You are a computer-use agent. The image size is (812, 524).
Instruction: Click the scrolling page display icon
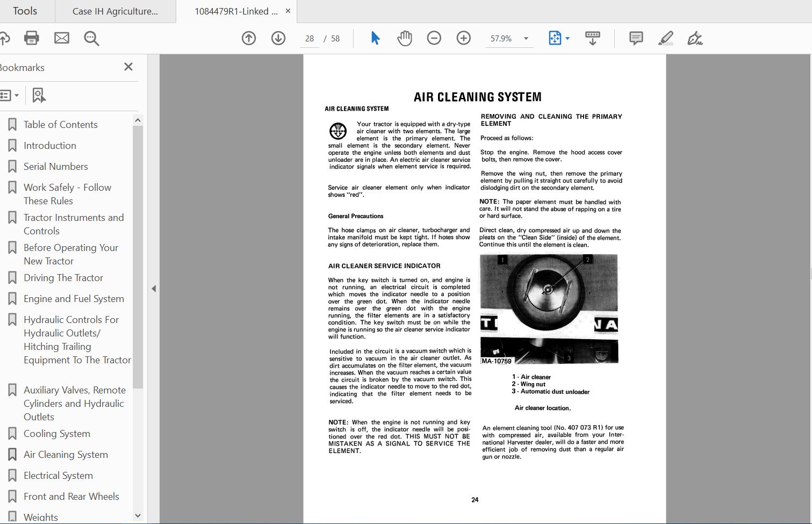click(592, 38)
